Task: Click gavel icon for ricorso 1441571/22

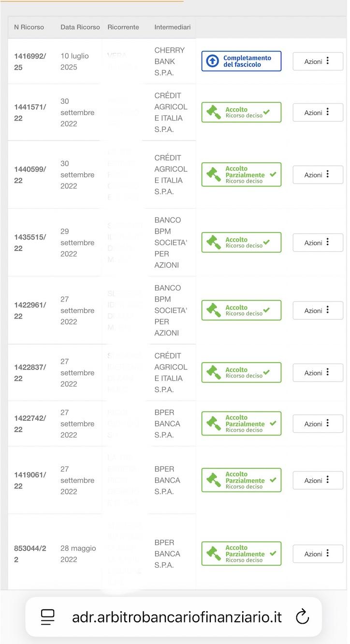Action: (x=213, y=113)
